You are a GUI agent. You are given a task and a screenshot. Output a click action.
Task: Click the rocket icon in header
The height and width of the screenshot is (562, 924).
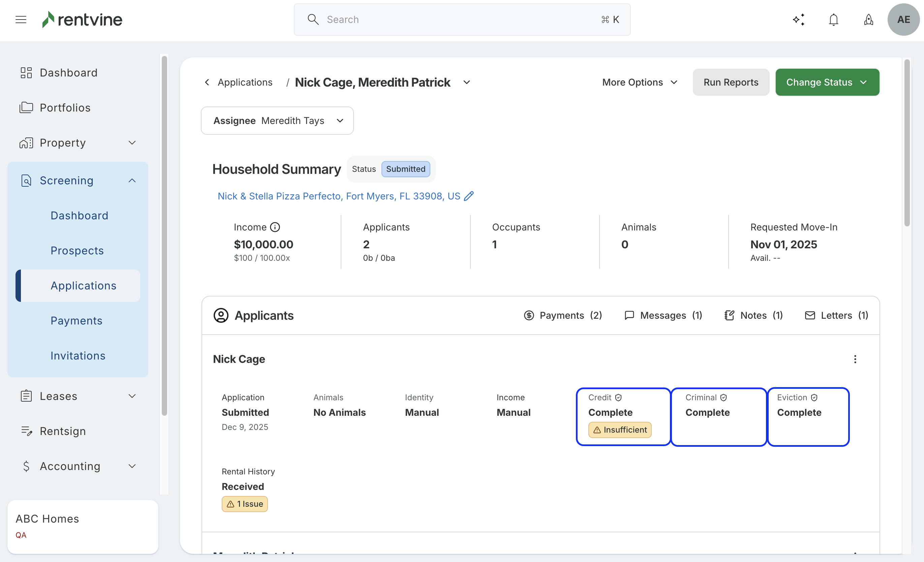click(868, 20)
